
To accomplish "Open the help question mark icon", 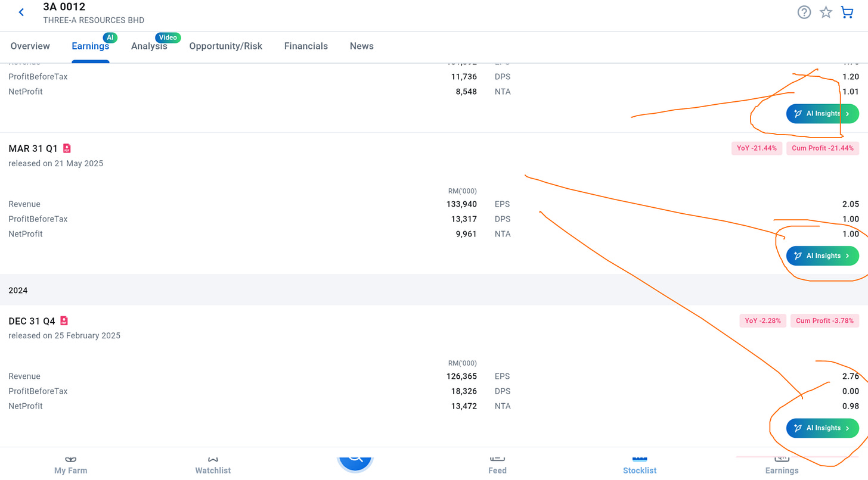I will point(804,13).
